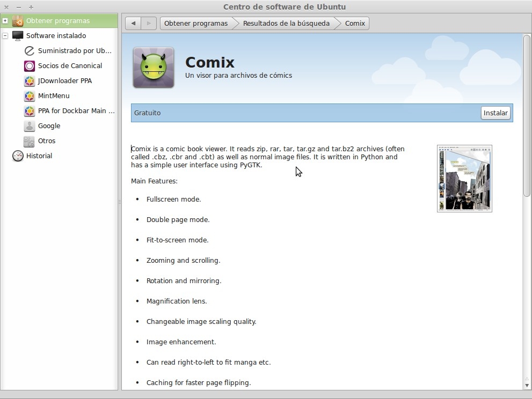
Task: Go forward with the right arrow button
Action: tap(149, 24)
